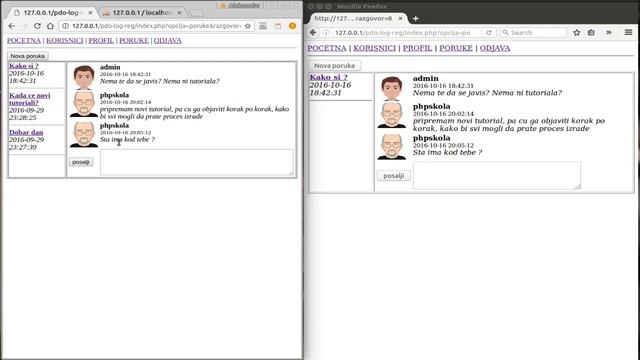
Task: Open KORISNICI link in Chrome window
Action: click(64, 40)
